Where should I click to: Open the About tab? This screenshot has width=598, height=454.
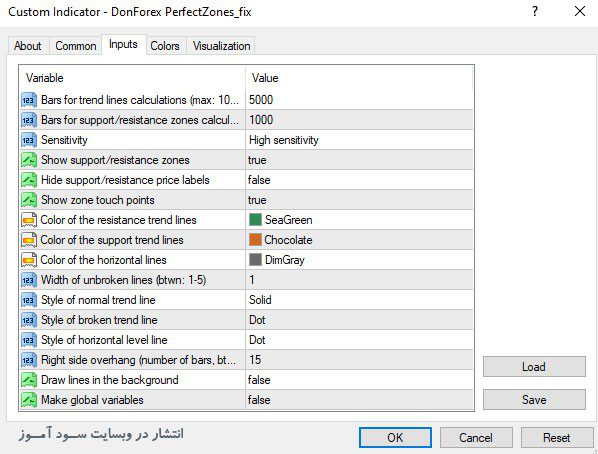(28, 46)
